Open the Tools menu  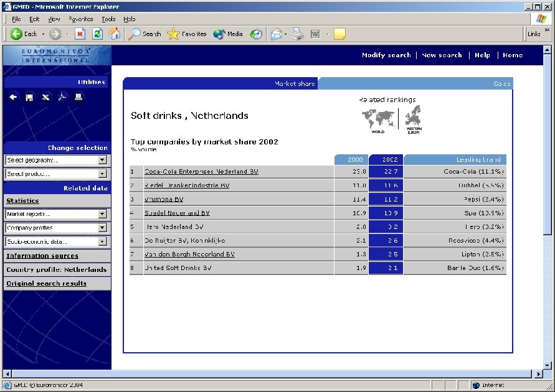click(x=108, y=19)
